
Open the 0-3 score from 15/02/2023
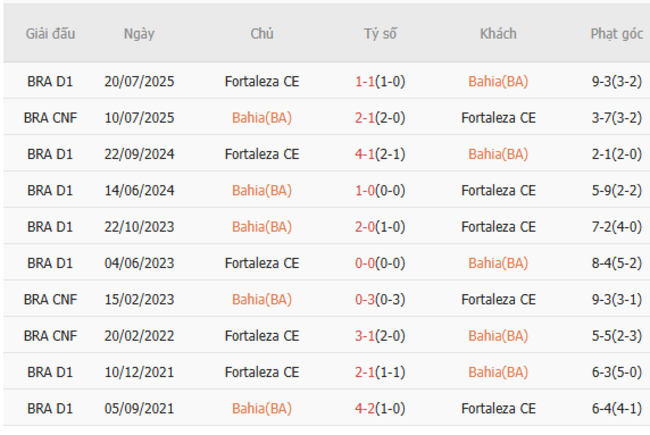(x=365, y=299)
